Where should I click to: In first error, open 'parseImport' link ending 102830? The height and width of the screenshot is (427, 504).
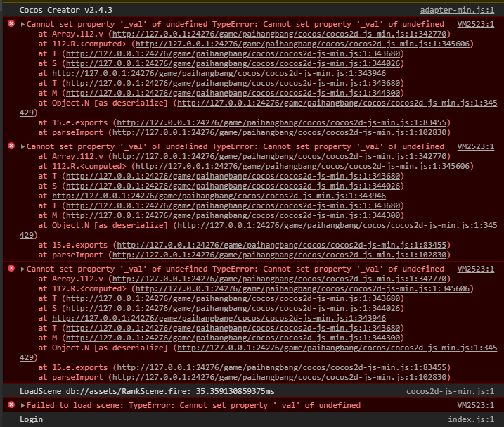(279, 132)
